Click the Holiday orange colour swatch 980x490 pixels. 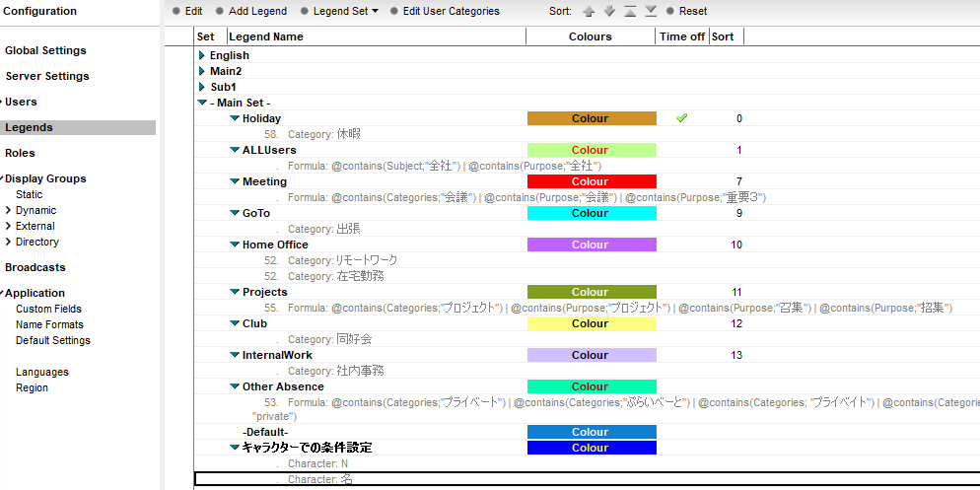tap(592, 118)
